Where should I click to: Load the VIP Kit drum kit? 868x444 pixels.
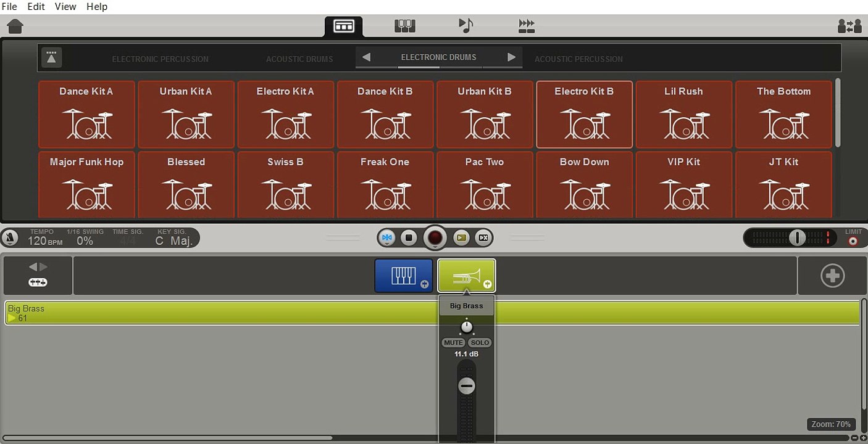click(x=683, y=185)
